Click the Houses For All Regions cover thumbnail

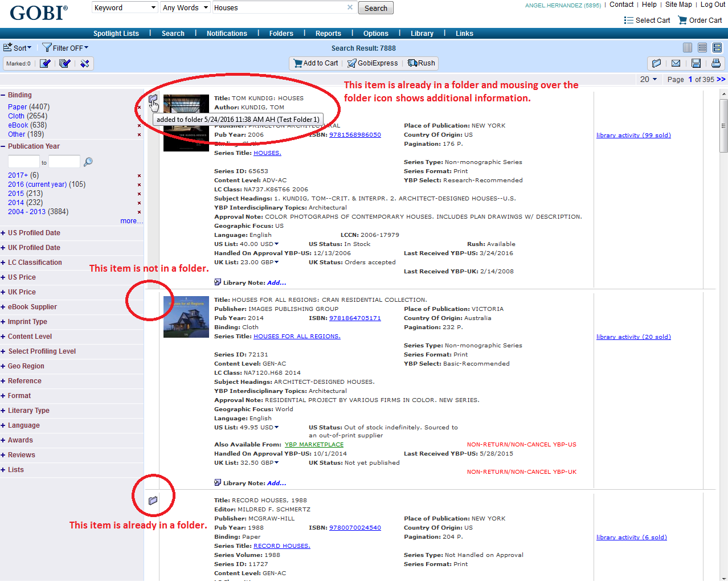click(x=186, y=317)
